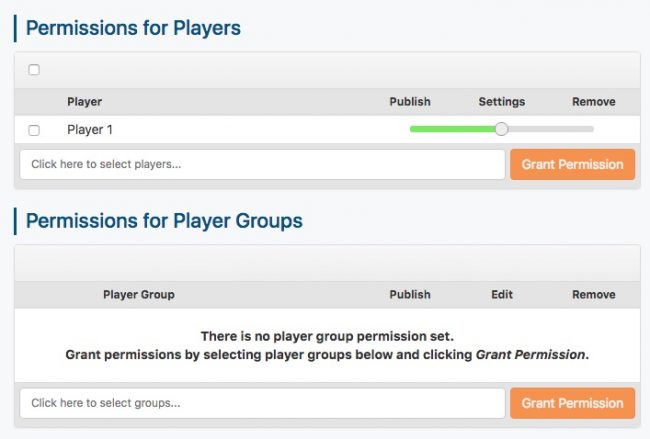Click the grey end of Player 1 slider

tap(551, 129)
